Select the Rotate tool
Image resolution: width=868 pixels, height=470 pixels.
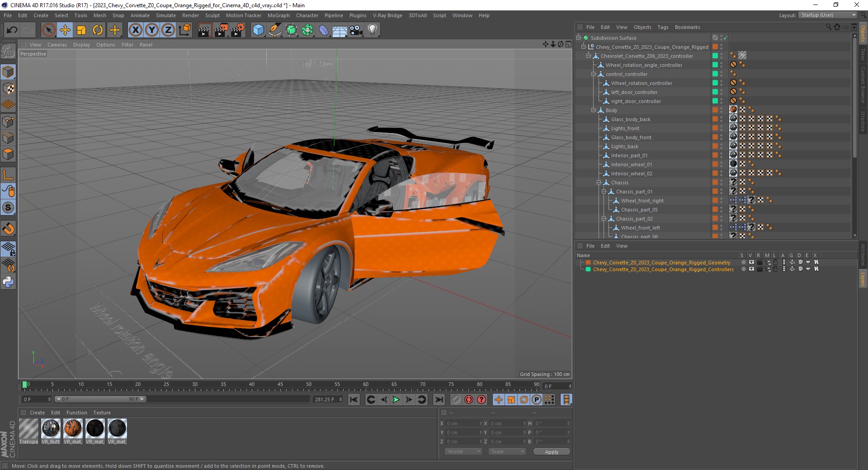click(98, 30)
